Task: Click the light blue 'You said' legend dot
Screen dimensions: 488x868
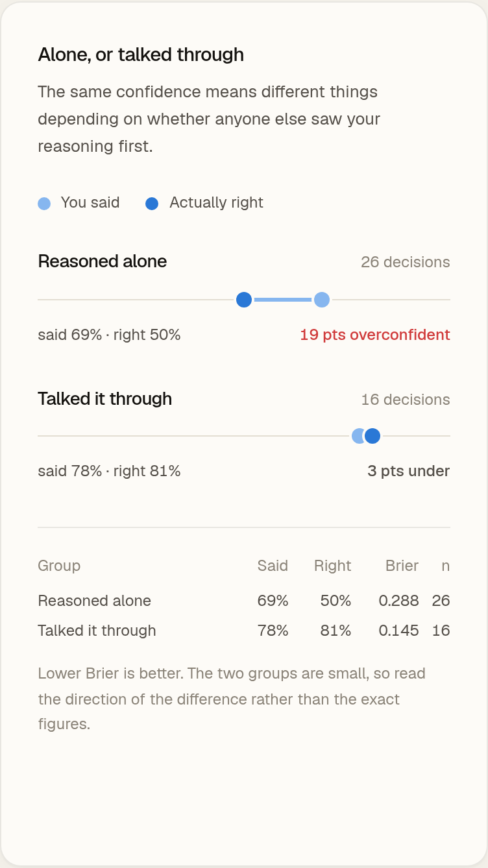Action: 44,204
